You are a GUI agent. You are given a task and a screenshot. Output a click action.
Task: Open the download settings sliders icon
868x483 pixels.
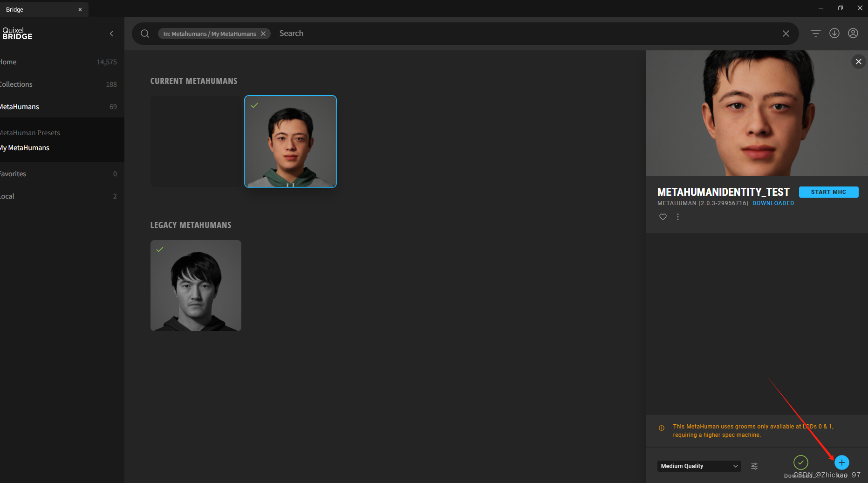click(x=754, y=466)
